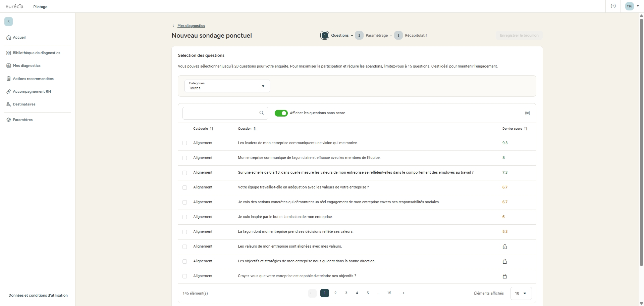644x306 pixels.
Task: Navigate to Actions recommandées
Action: pos(33,79)
